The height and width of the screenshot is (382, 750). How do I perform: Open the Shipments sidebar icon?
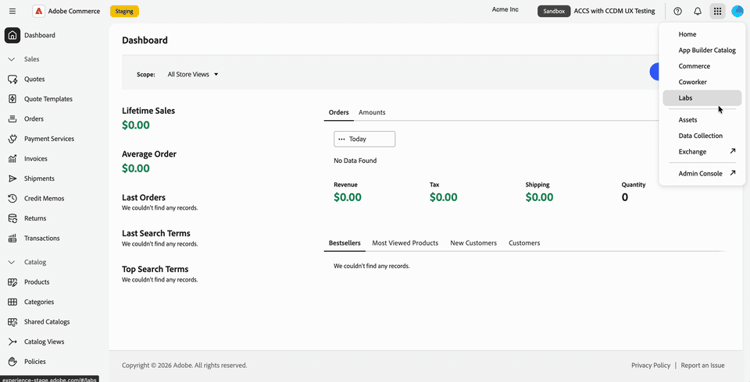click(13, 178)
